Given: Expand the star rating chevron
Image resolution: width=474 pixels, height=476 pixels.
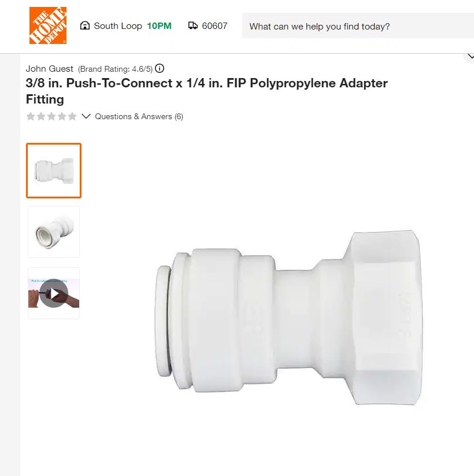Looking at the screenshot, I should click(86, 116).
